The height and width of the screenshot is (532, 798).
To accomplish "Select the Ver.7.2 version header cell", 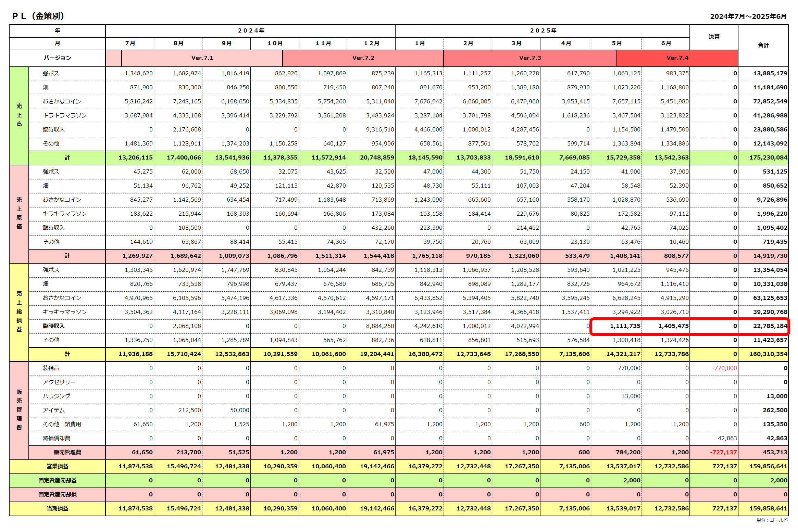I will pyautogui.click(x=363, y=58).
